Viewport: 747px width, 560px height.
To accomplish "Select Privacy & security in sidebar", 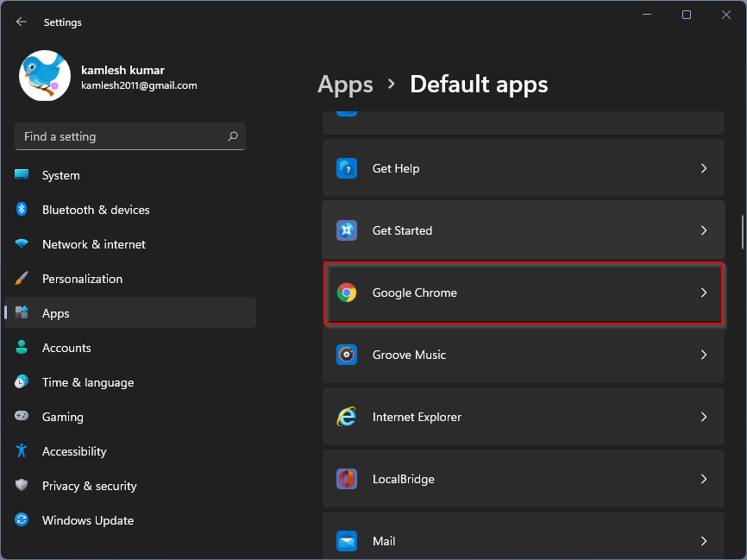I will point(89,486).
